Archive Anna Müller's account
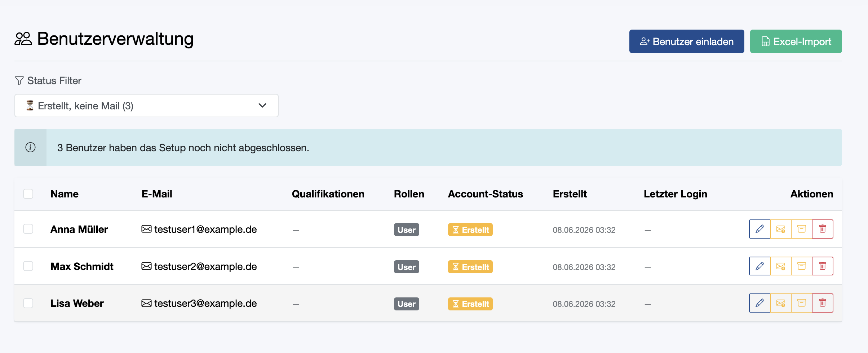 tap(801, 229)
